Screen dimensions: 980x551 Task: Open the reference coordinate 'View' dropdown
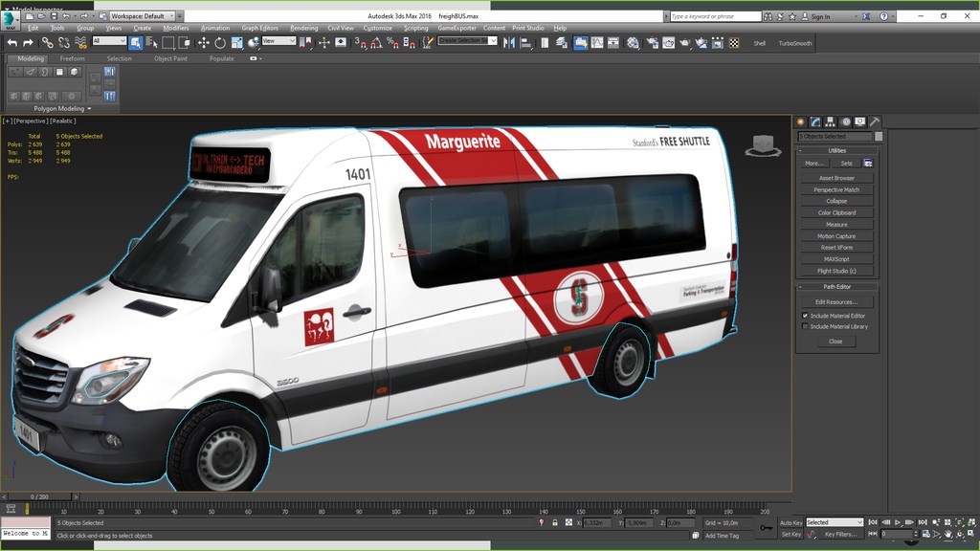[278, 41]
